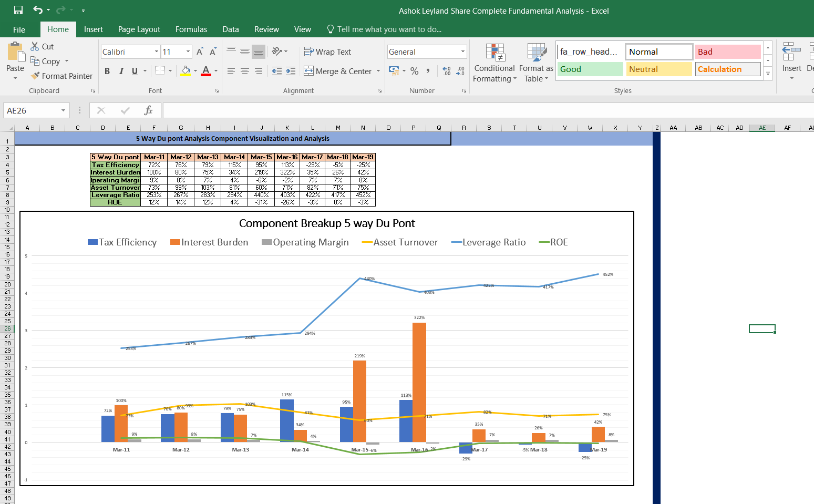
Task: Increase the cell indent
Action: 291,71
